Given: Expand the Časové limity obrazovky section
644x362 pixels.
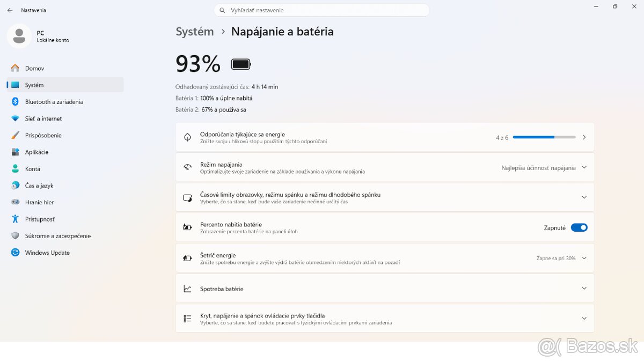Looking at the screenshot, I should 584,197.
